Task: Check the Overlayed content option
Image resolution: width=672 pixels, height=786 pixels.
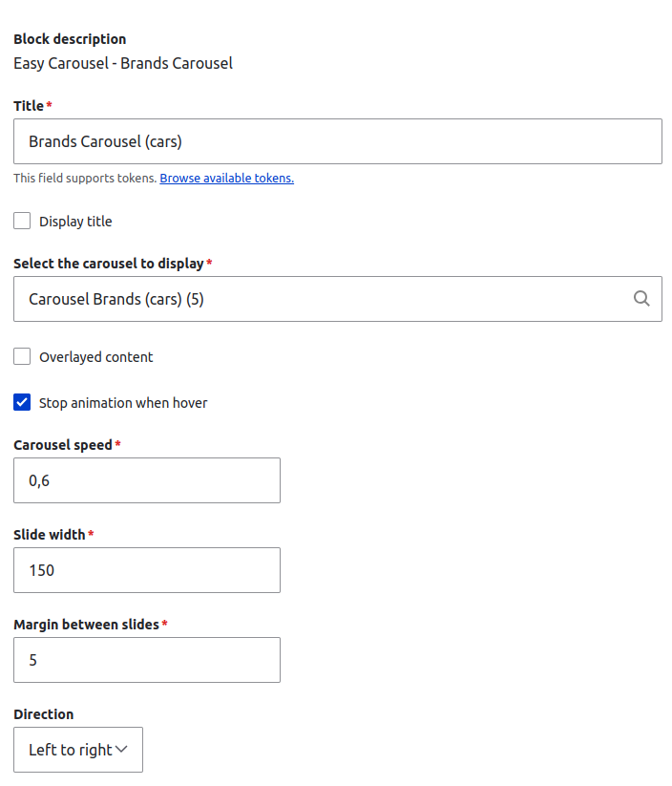Action: coord(21,355)
